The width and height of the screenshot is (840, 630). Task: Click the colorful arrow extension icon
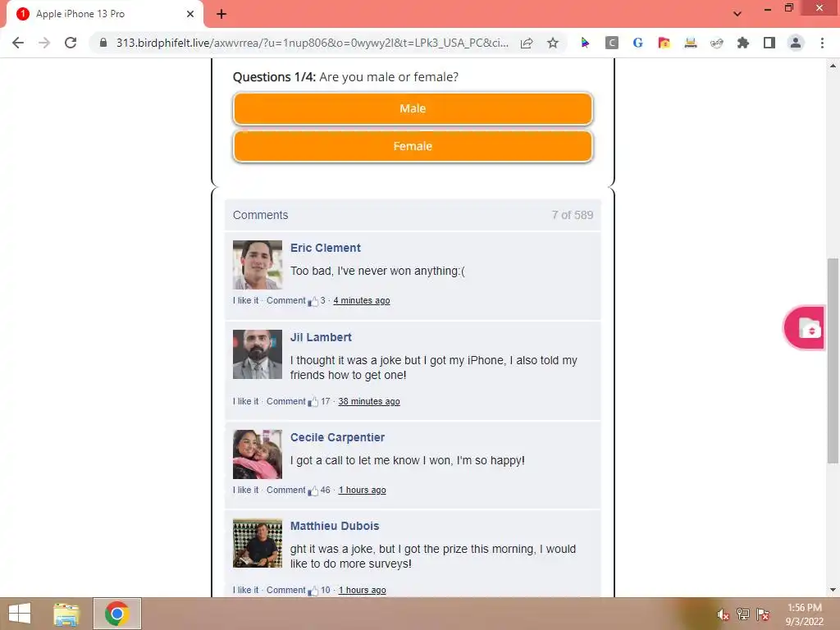[x=585, y=43]
